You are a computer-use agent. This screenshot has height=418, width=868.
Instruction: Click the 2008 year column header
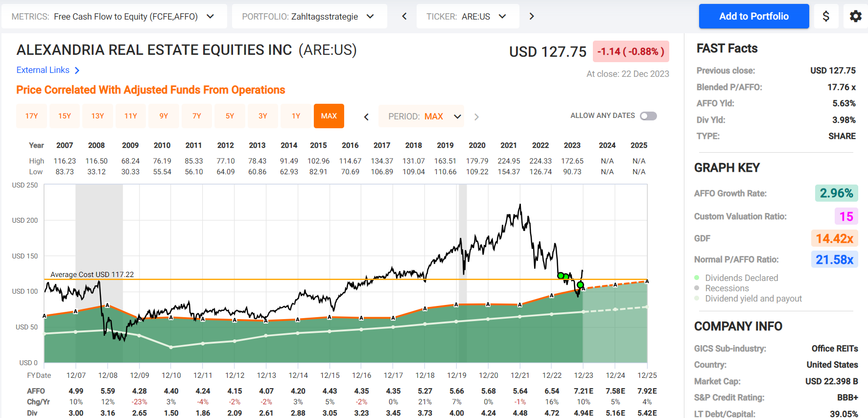96,145
